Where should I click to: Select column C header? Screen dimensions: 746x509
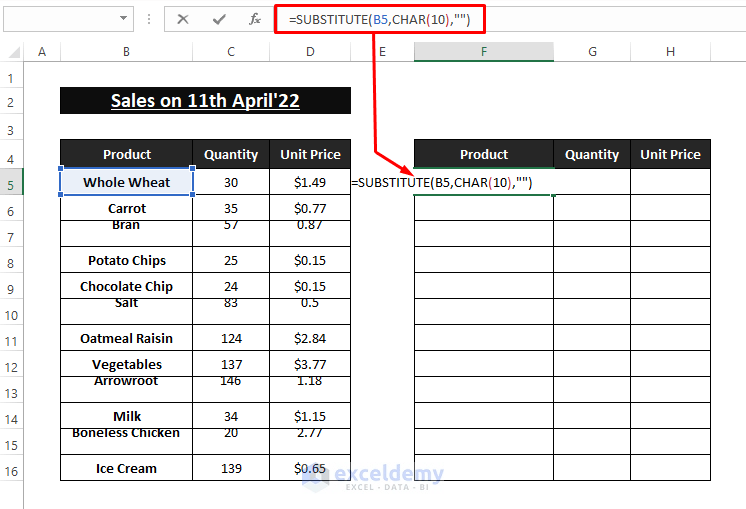[x=231, y=52]
